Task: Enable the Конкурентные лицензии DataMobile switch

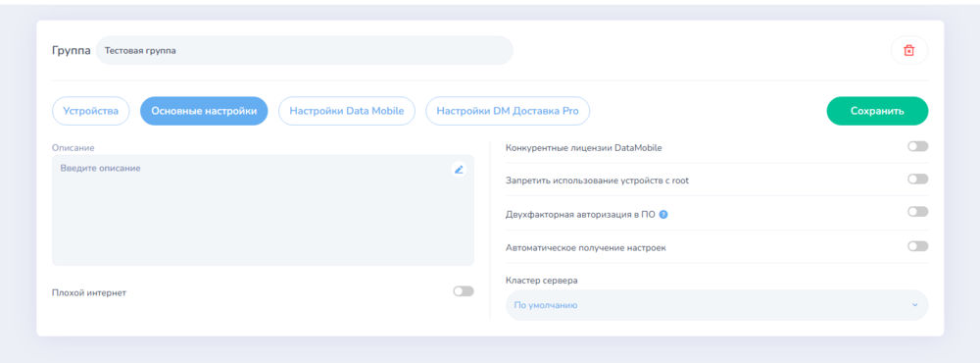Action: [917, 146]
